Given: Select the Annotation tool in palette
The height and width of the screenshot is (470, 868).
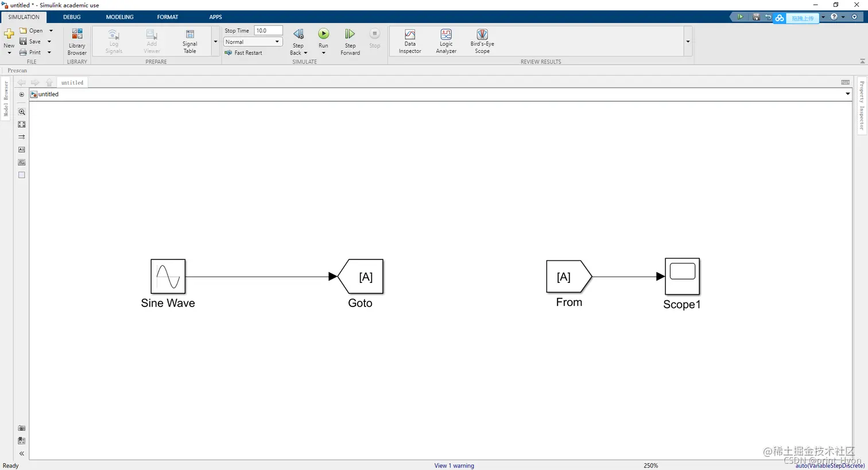Looking at the screenshot, I should pos(22,150).
